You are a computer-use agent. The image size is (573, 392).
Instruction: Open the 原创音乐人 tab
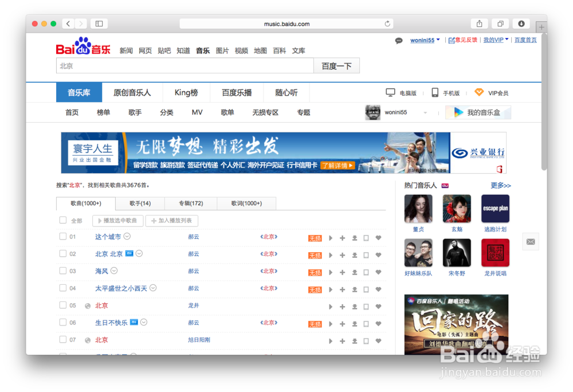pos(132,92)
